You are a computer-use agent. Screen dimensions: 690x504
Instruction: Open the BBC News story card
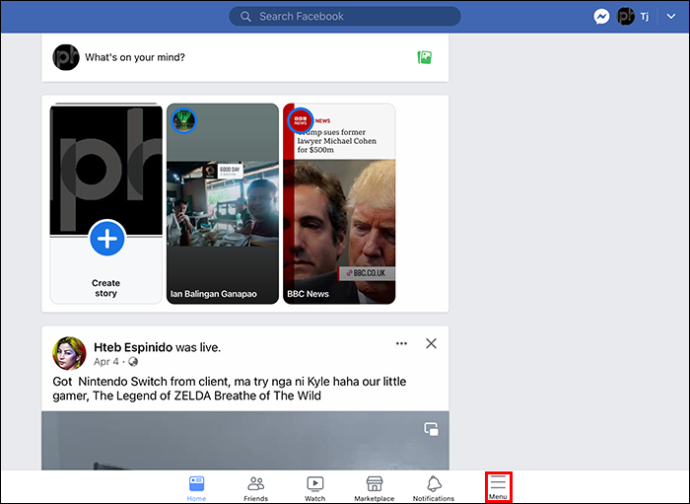pos(339,204)
